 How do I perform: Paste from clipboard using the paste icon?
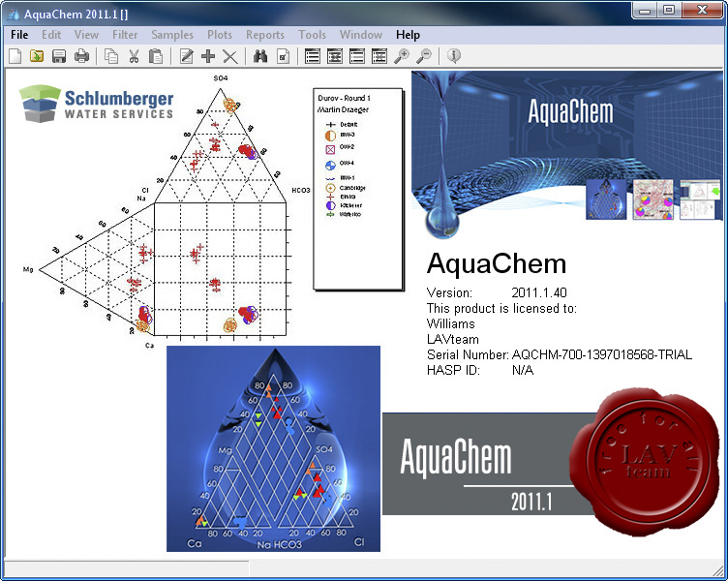click(x=156, y=56)
